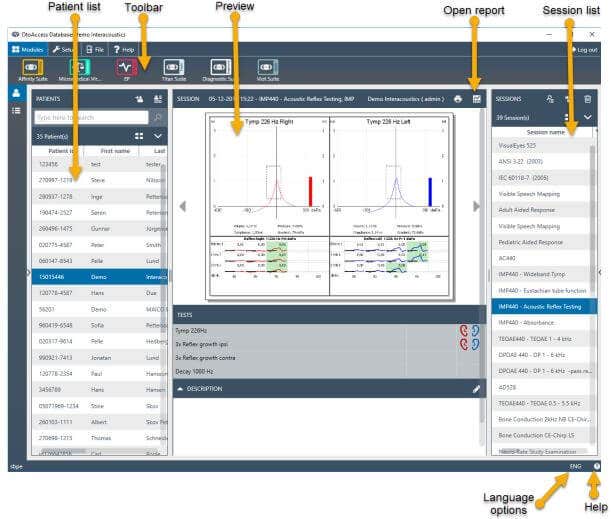Show next preview page arrow

[476, 206]
